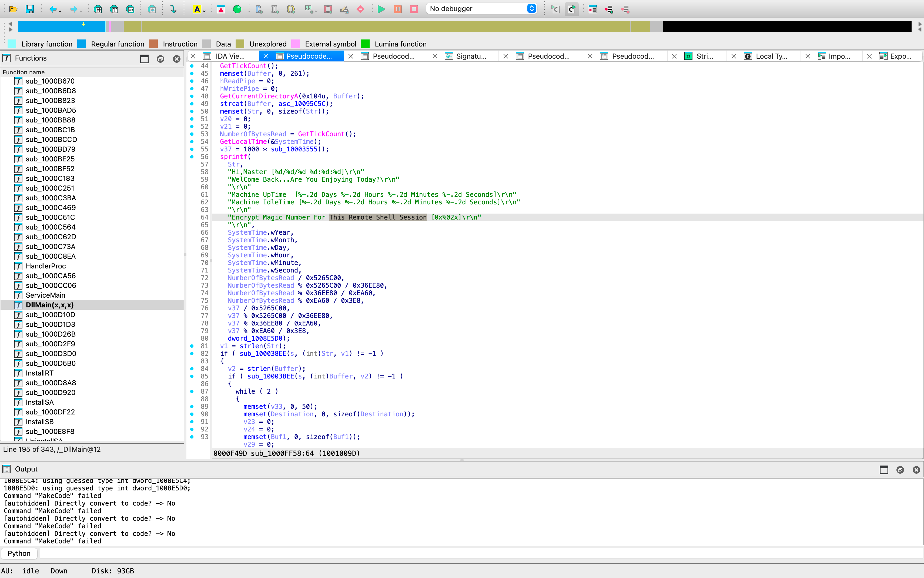The image size is (924, 578).
Task: Click the down-turn jump arrow icon
Action: [x=173, y=9]
